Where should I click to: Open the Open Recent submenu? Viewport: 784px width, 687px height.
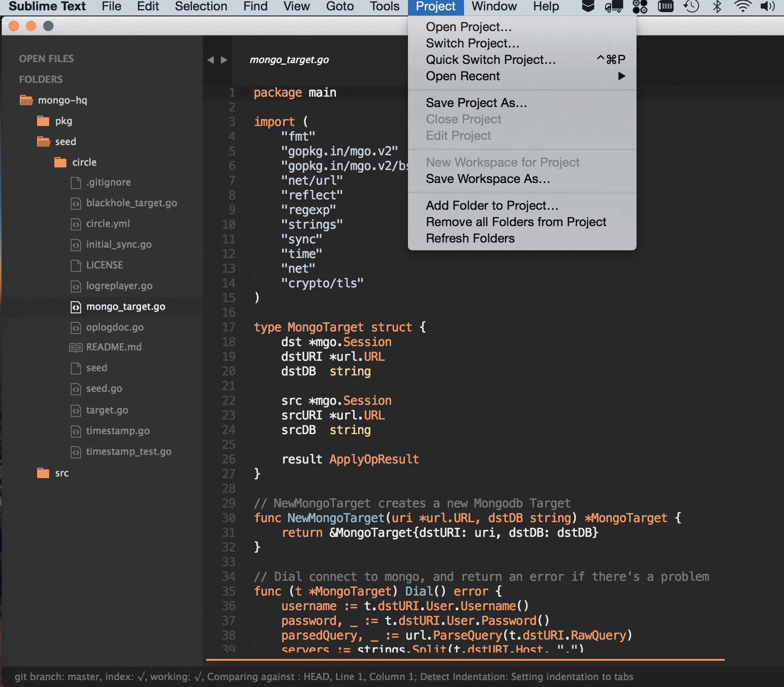tap(463, 76)
